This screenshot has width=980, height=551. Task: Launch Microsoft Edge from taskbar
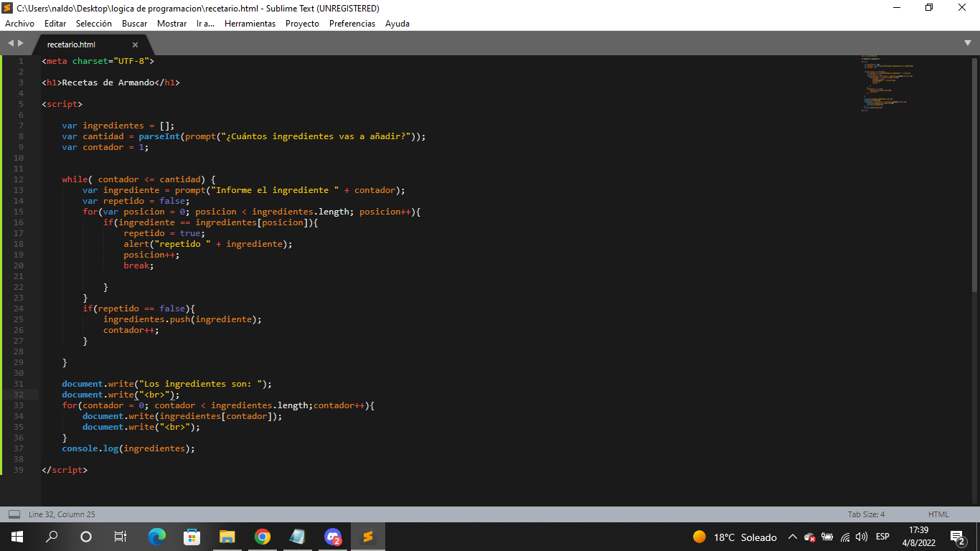point(157,537)
